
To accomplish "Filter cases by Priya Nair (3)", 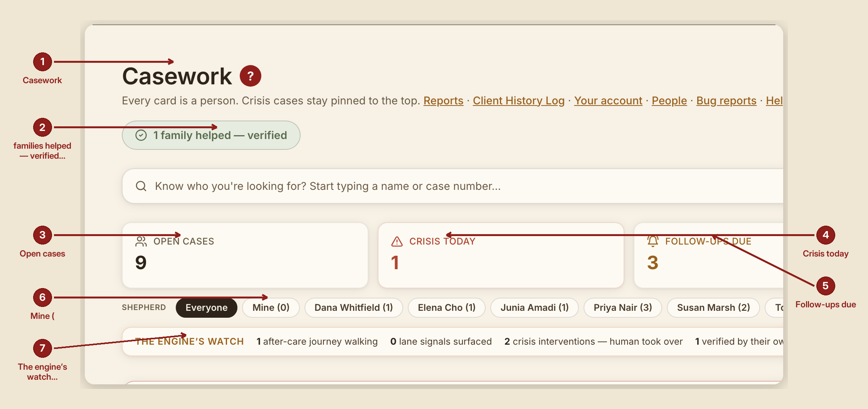I will (623, 308).
